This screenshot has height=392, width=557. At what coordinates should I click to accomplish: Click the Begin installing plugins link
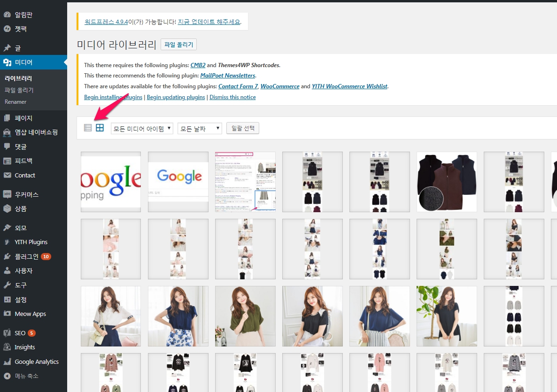click(113, 97)
